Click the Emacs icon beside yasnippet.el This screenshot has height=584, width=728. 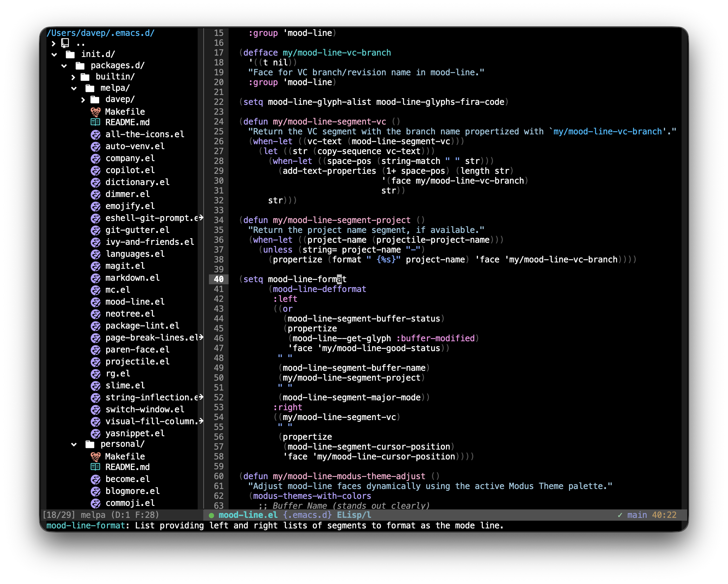(x=96, y=433)
